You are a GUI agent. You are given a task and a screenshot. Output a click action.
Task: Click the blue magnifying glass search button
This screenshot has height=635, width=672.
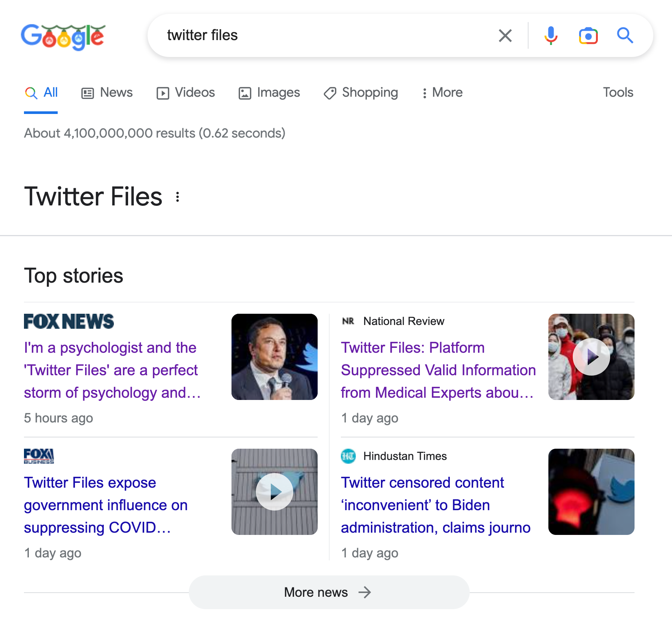click(x=625, y=36)
